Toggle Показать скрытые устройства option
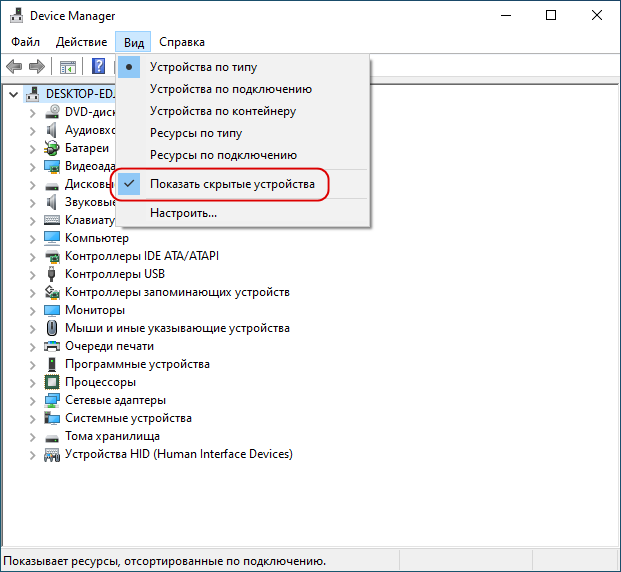Image resolution: width=621 pixels, height=572 pixels. 244,184
